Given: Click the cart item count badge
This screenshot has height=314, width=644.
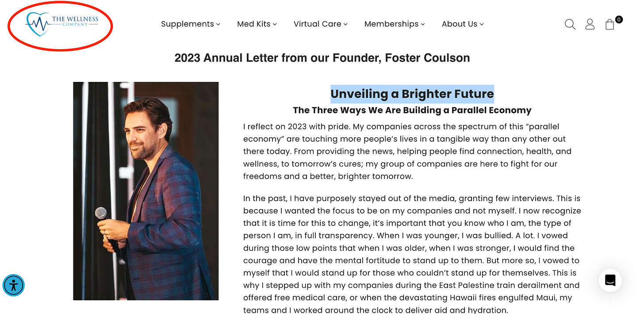Looking at the screenshot, I should coord(619,19).
